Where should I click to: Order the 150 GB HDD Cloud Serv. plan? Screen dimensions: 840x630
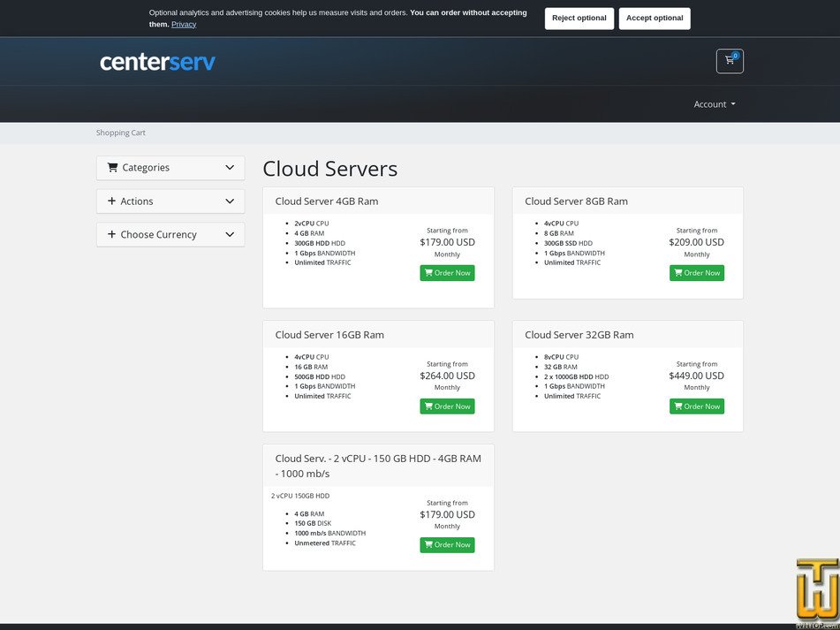[x=447, y=545]
